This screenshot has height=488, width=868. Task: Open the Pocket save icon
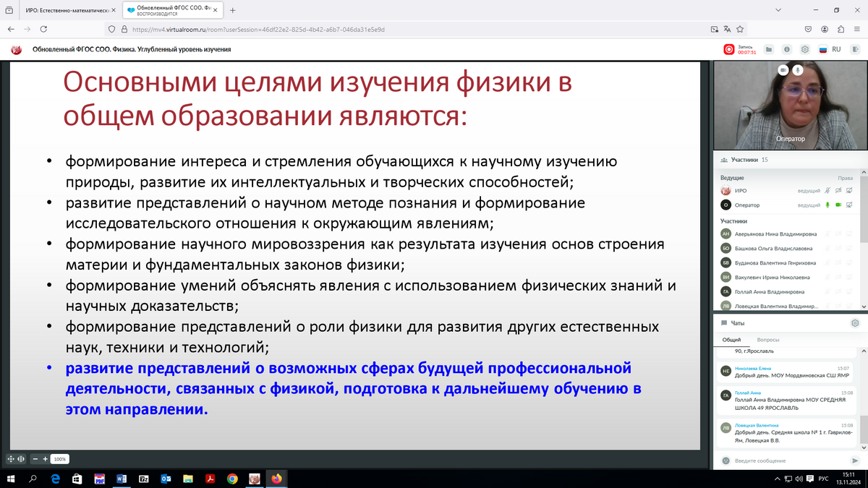click(x=808, y=30)
